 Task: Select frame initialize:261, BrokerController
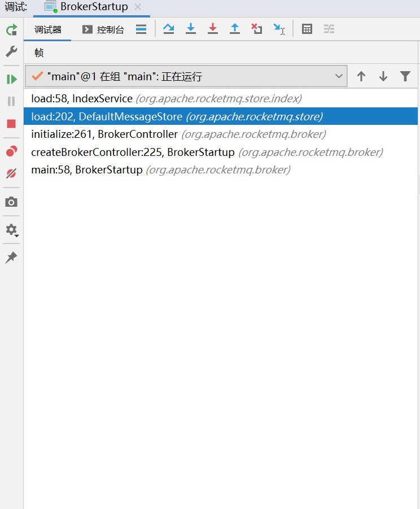221,134
